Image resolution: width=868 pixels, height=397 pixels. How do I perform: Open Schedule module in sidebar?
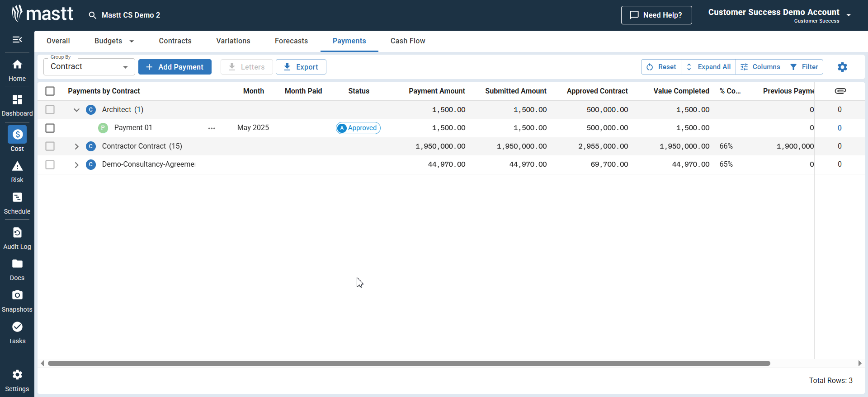(17, 203)
